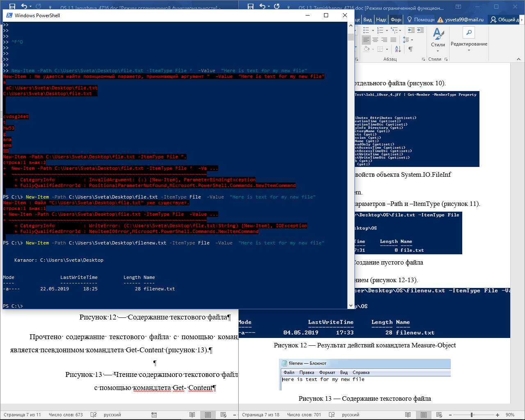Increase paragraph indent in the ribbon
The image size is (525, 420).
click(x=421, y=30)
